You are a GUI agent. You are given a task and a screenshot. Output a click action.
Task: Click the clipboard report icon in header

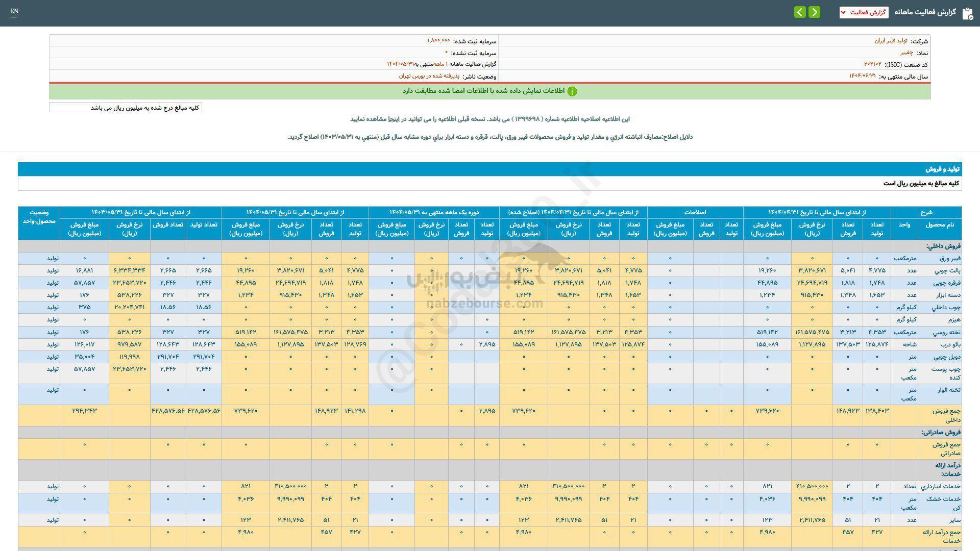(x=967, y=13)
